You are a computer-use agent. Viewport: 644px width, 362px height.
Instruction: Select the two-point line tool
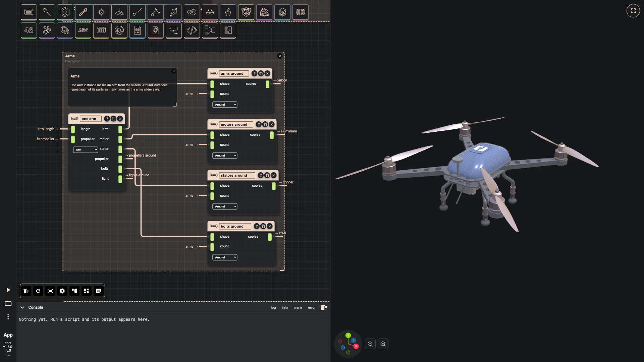pyautogui.click(x=138, y=12)
